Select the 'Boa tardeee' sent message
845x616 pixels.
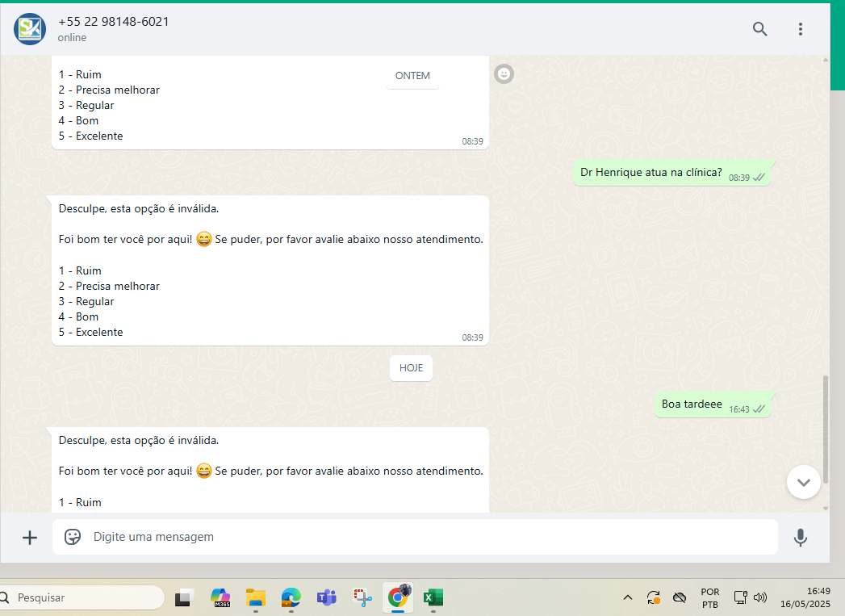click(713, 404)
